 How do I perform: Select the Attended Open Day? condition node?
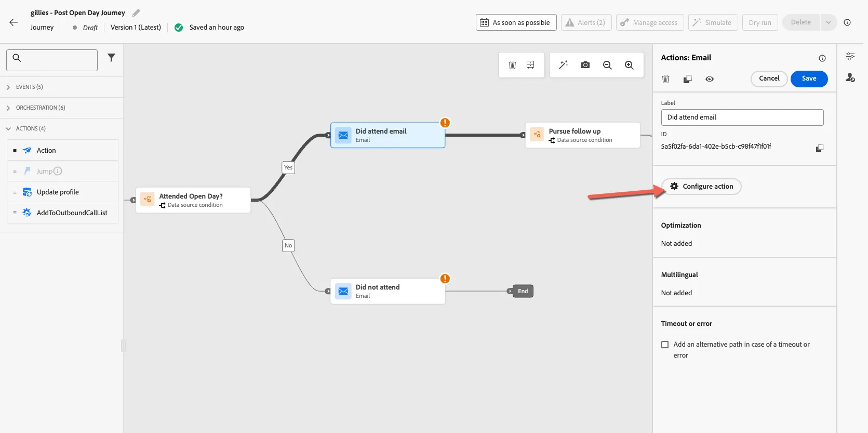[x=193, y=200]
